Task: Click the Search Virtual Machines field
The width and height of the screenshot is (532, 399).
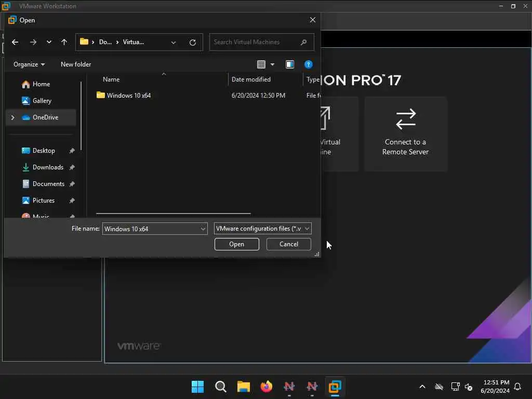Action: point(261,42)
